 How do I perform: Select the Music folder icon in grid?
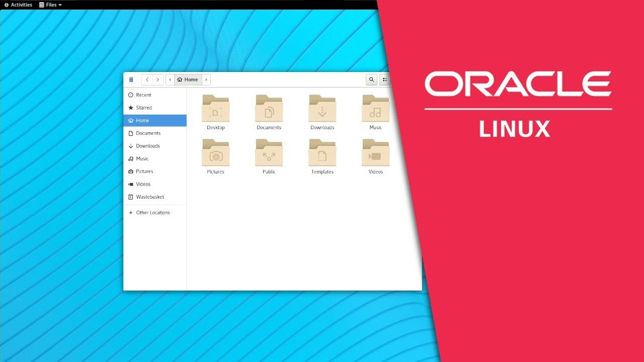point(375,109)
